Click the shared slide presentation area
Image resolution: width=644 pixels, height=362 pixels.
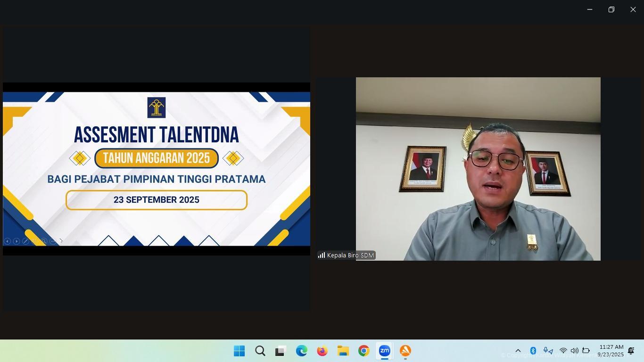(156, 169)
